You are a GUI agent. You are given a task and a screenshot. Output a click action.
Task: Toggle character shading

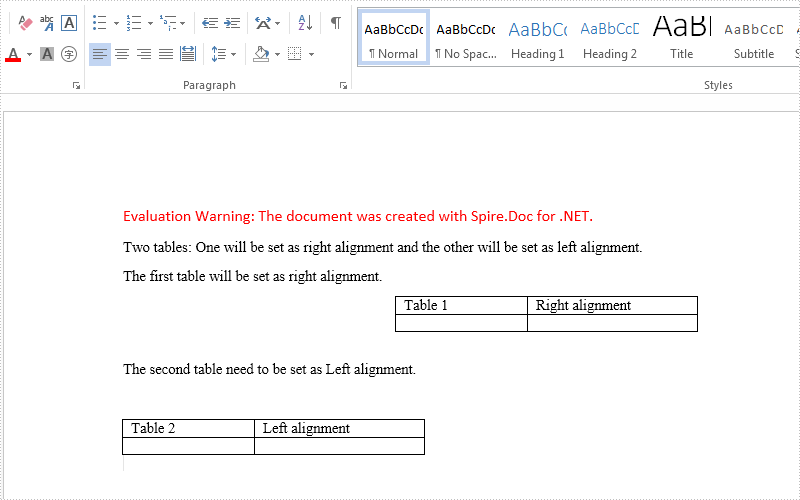[47, 54]
